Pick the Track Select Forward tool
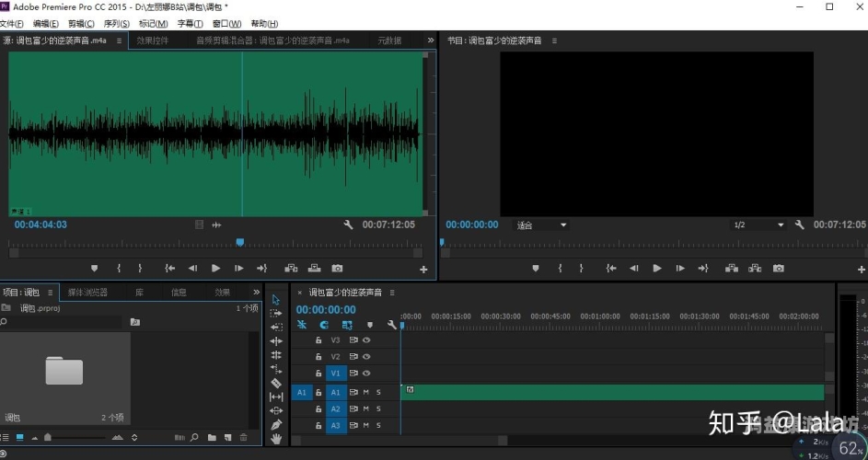Image resolution: width=868 pixels, height=460 pixels. point(276,313)
